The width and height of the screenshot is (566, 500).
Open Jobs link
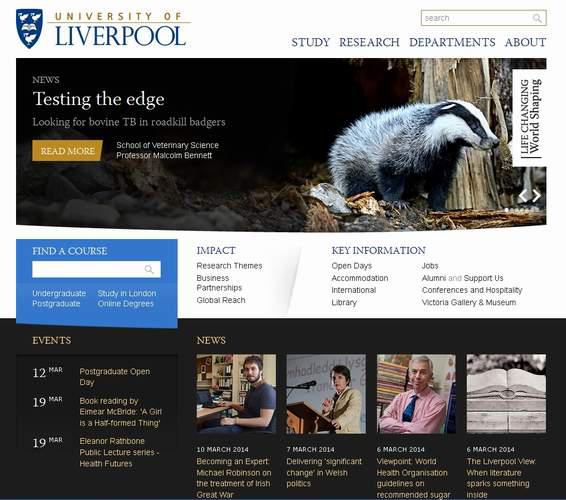click(x=430, y=266)
